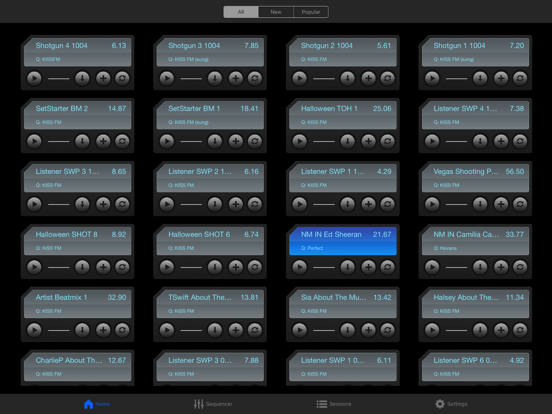Select the NM IN Ed Sheeran title display
This screenshot has height=414, width=552.
[343, 241]
